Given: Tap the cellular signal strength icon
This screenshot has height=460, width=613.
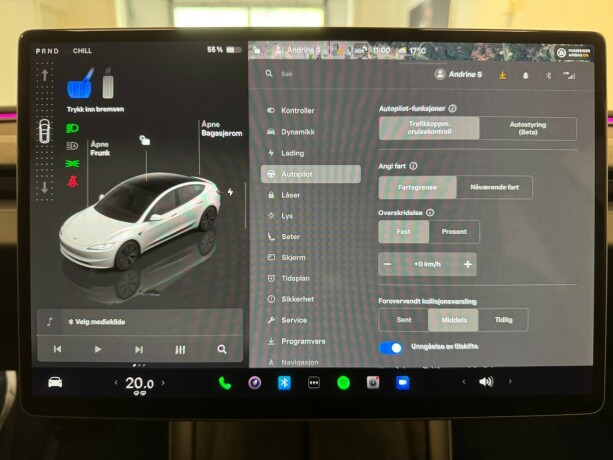Looking at the screenshot, I should tap(569, 75).
